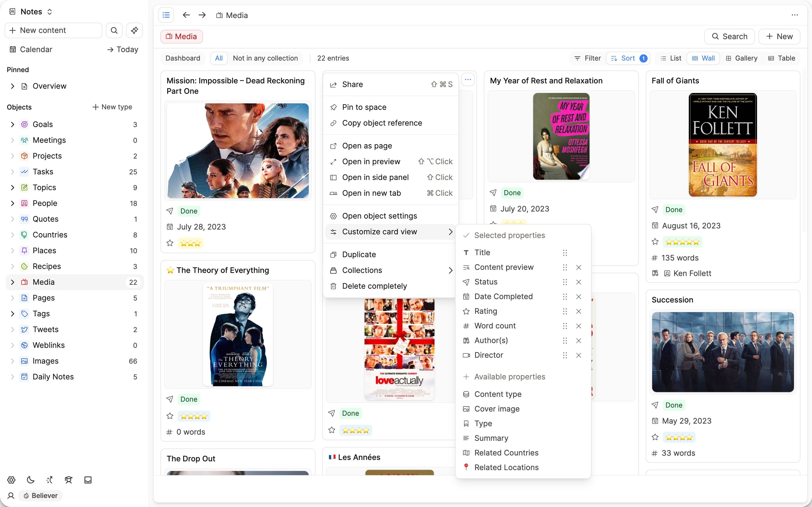Image resolution: width=812 pixels, height=507 pixels.
Task: Open search via the magnifying glass in sidebar
Action: coord(114,30)
